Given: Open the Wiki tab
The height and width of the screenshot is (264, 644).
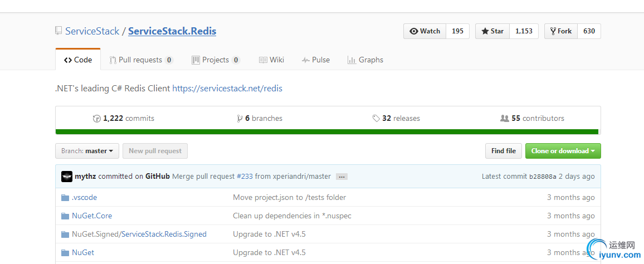Looking at the screenshot, I should [x=271, y=60].
